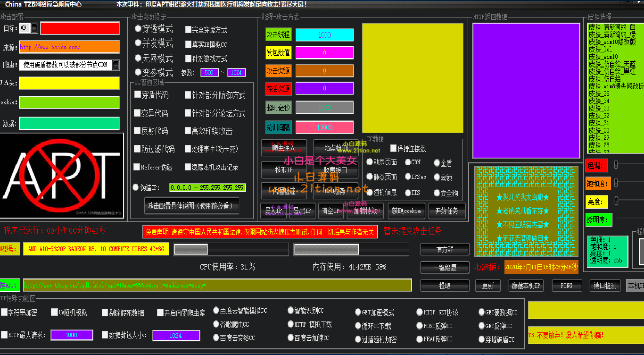This screenshot has width=644, height=355.
Task: Click the 色调 hue adjustment swatch
Action: coord(597,165)
